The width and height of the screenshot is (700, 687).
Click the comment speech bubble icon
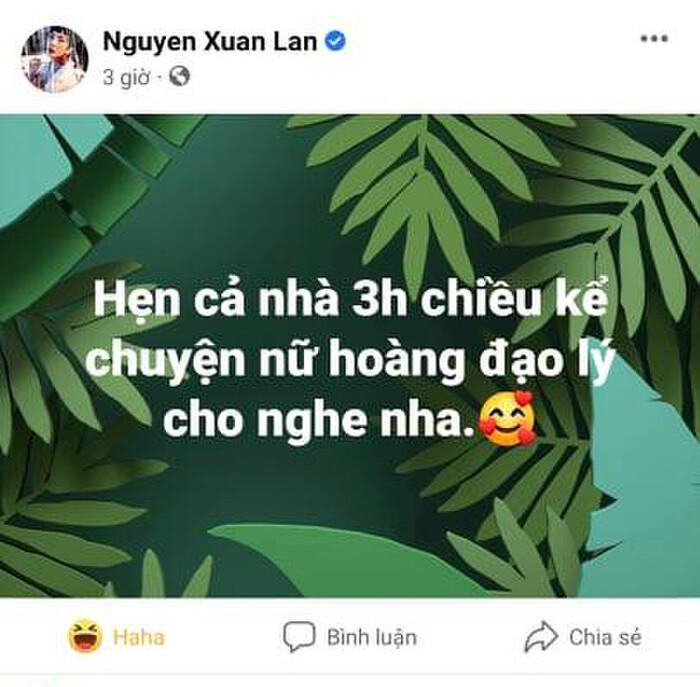coord(299,636)
